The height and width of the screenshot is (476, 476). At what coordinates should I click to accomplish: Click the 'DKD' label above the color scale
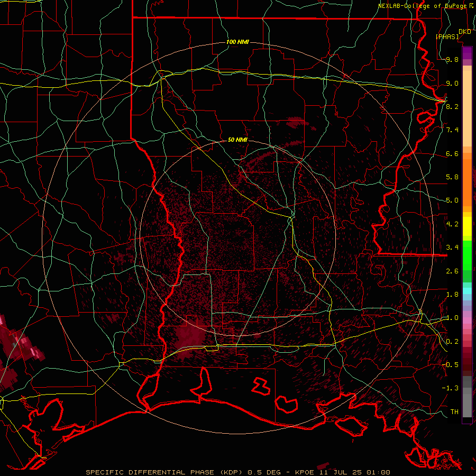464,32
